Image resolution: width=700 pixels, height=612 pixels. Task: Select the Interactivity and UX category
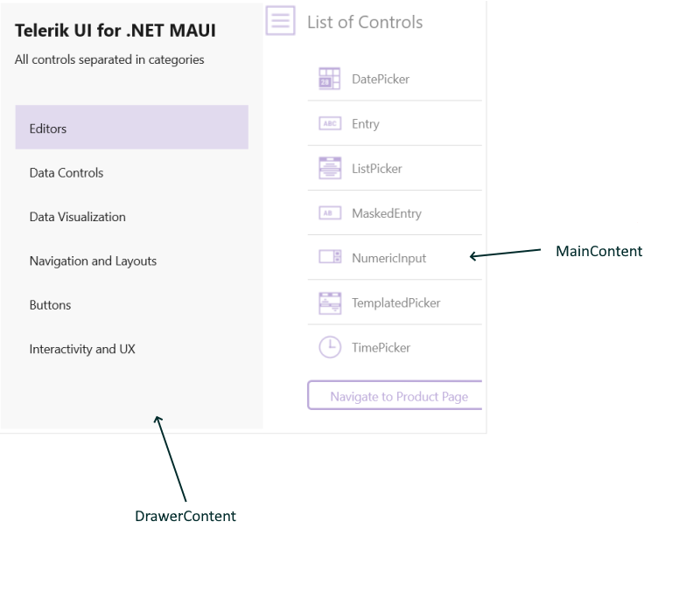tap(81, 348)
